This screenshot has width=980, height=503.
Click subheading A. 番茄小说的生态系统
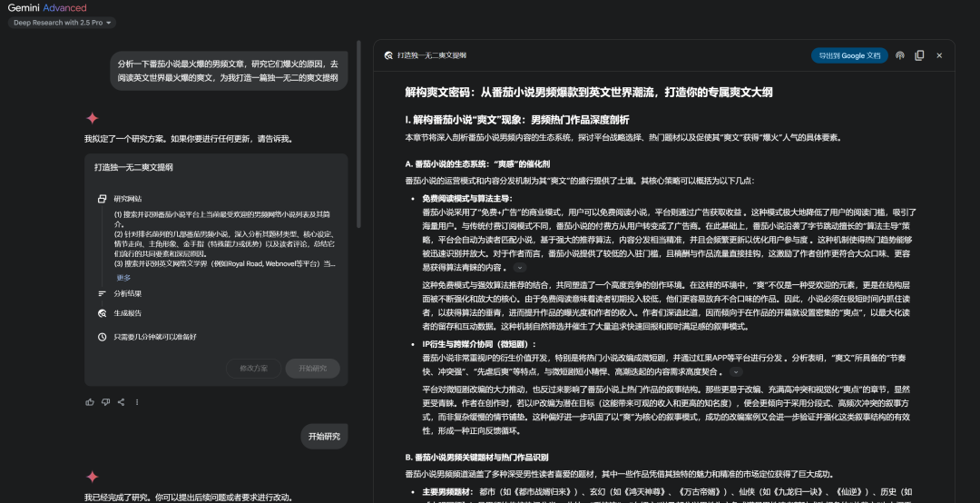[477, 164]
